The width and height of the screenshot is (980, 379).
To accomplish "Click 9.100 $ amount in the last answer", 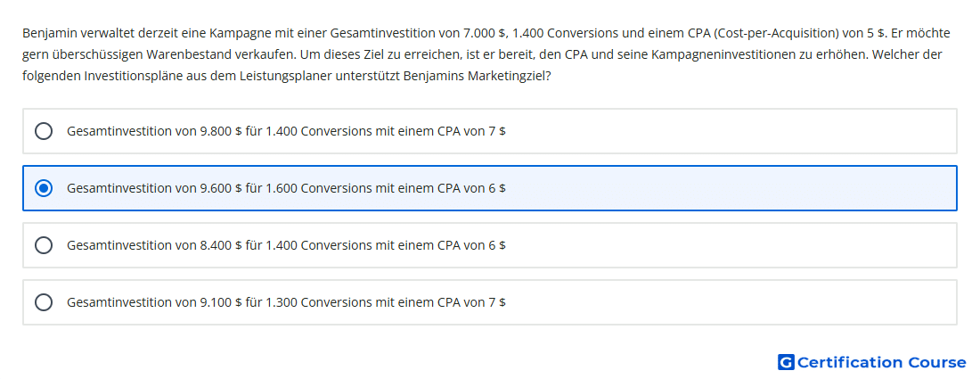I will click(x=221, y=302).
